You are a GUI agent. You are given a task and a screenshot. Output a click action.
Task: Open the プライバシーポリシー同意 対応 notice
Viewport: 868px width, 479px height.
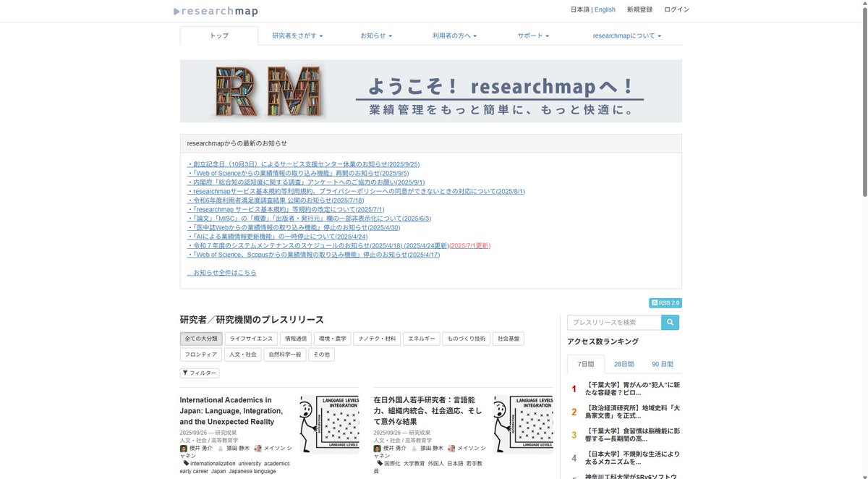pyautogui.click(x=356, y=192)
